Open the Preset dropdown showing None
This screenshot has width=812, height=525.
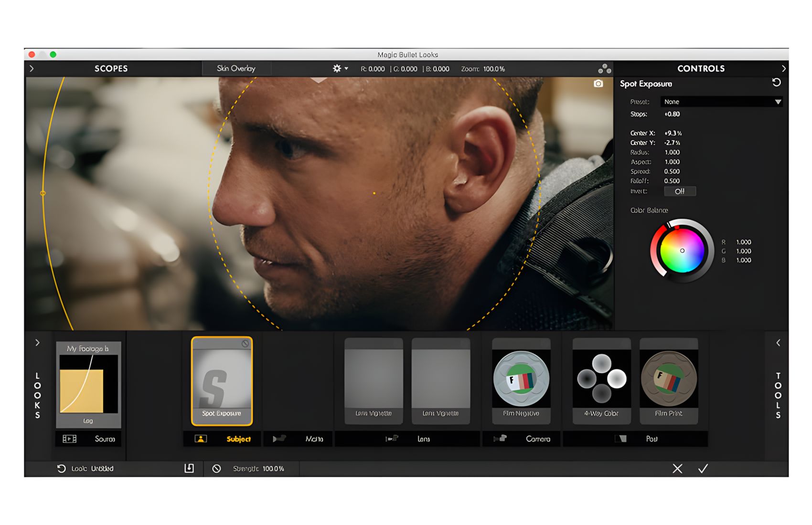[721, 102]
